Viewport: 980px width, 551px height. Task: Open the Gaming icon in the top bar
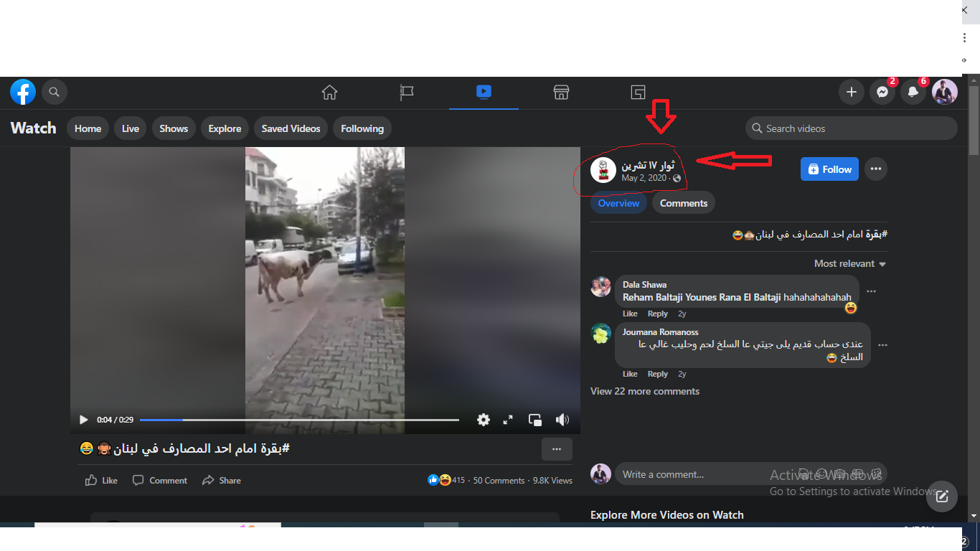[639, 92]
